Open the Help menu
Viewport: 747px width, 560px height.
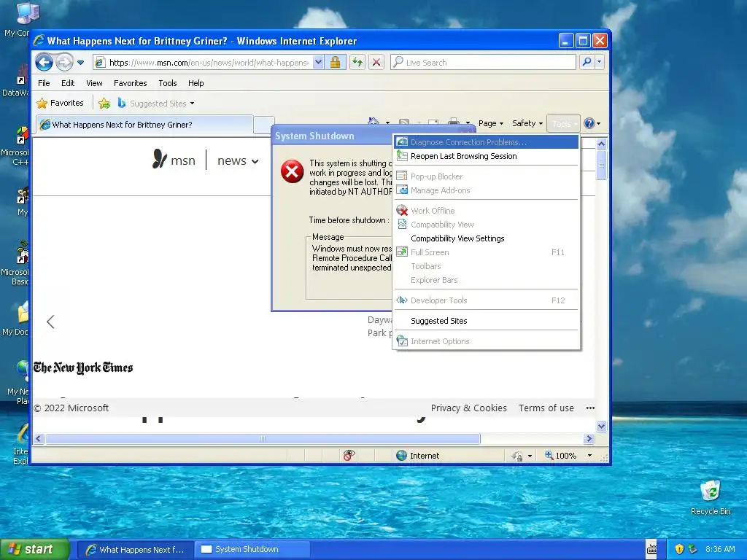click(196, 83)
